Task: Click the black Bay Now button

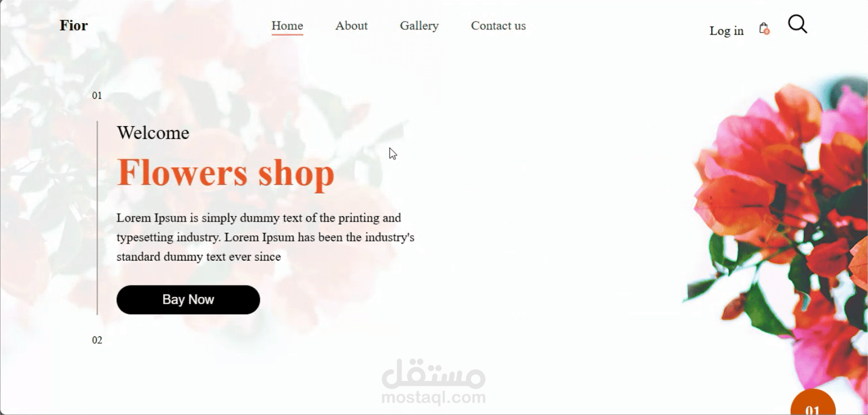Action: (x=188, y=300)
